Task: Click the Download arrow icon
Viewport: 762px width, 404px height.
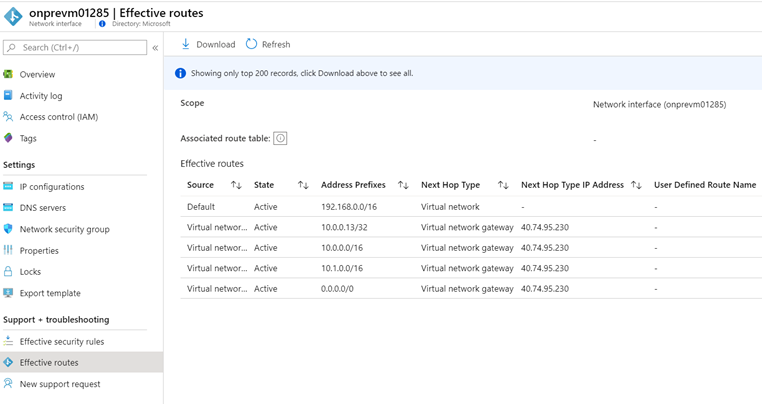Action: (185, 44)
